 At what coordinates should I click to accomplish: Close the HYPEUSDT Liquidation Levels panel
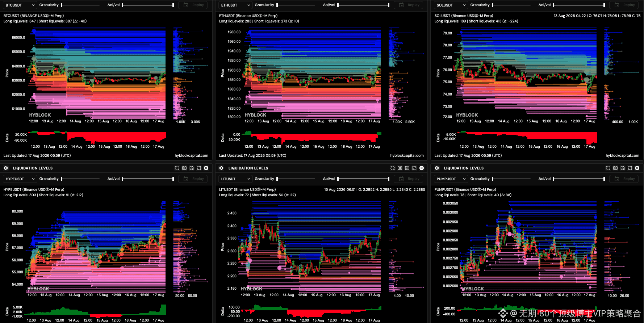[x=206, y=168]
